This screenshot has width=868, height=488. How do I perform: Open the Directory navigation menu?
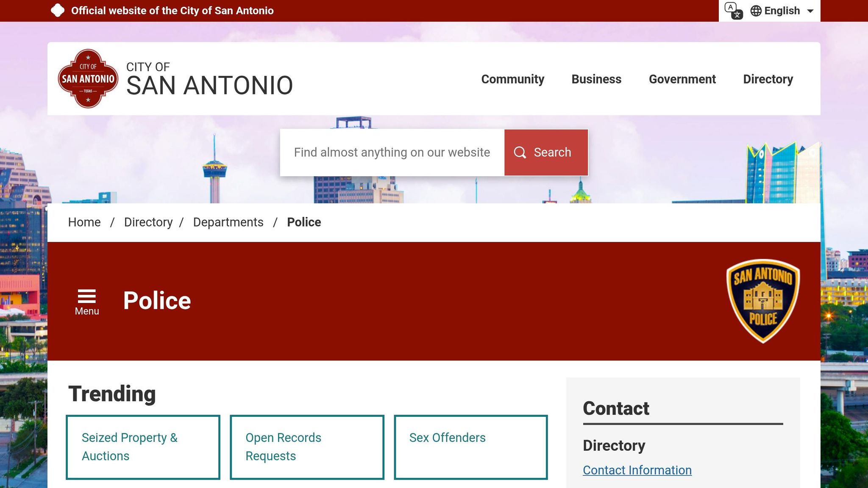click(x=768, y=79)
